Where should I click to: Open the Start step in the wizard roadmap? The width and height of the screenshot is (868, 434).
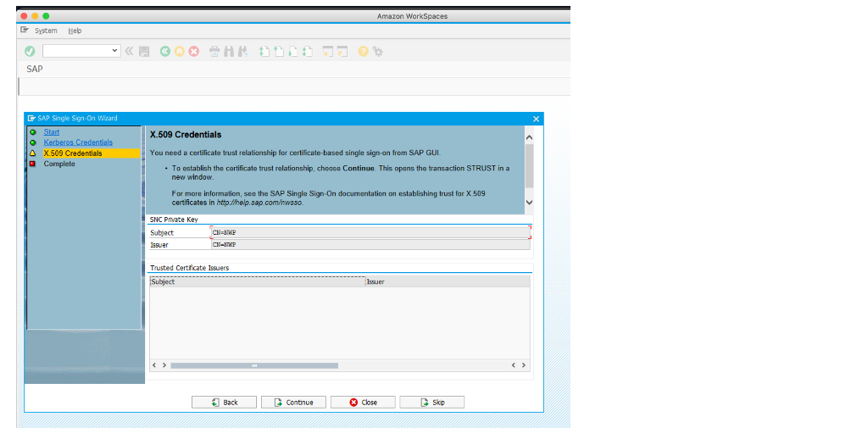(x=52, y=131)
